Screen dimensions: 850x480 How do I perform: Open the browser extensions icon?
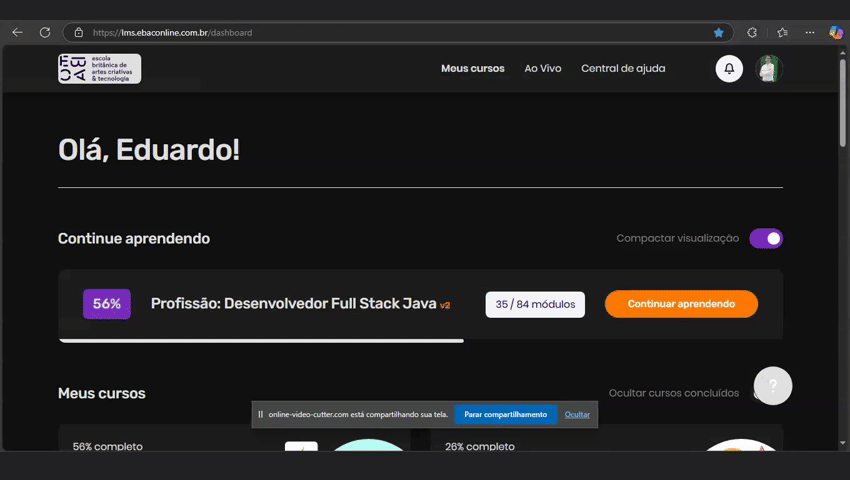click(752, 33)
